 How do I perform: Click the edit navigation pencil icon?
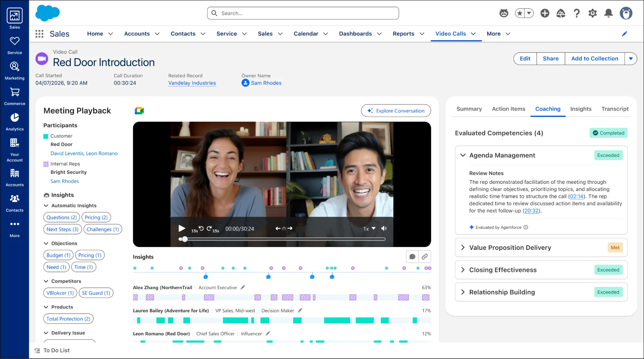pyautogui.click(x=624, y=34)
